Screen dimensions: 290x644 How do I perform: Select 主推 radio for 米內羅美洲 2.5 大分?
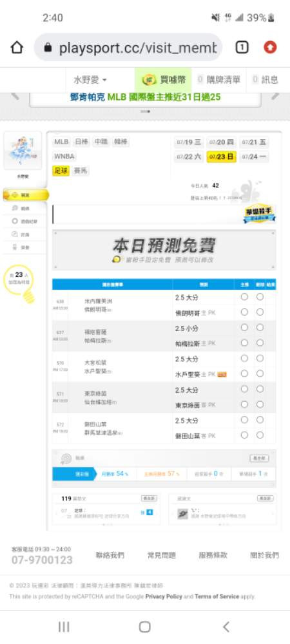click(244, 297)
